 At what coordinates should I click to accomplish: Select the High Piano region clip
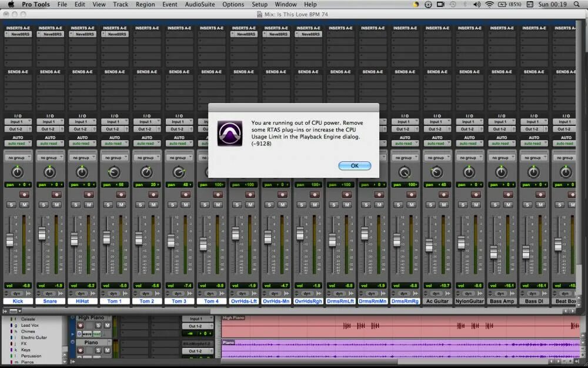click(x=401, y=326)
